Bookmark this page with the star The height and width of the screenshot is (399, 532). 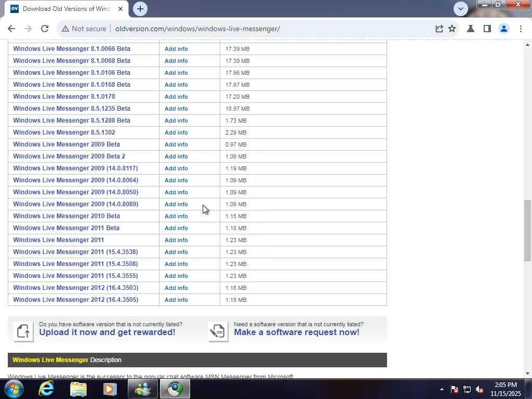tap(452, 29)
